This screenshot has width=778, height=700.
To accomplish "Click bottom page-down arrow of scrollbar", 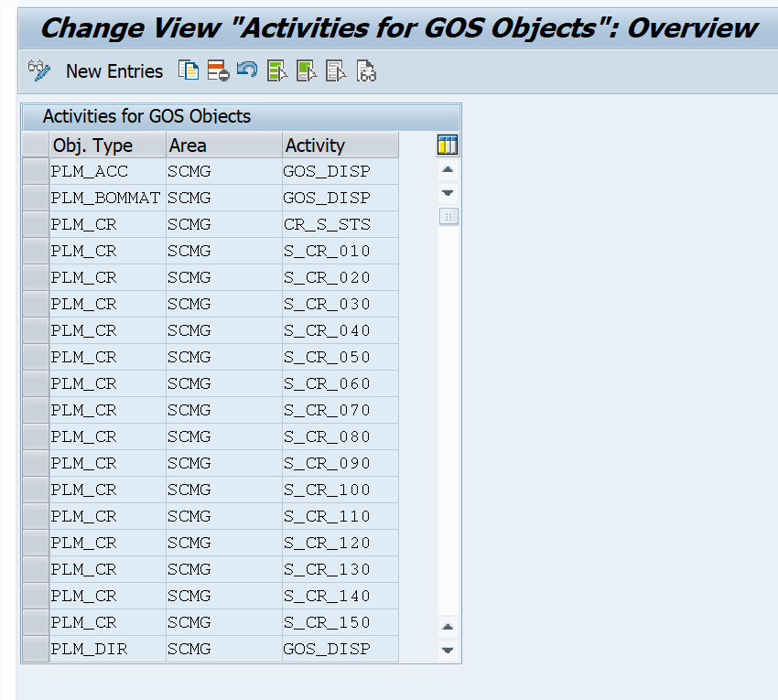I will (x=448, y=650).
